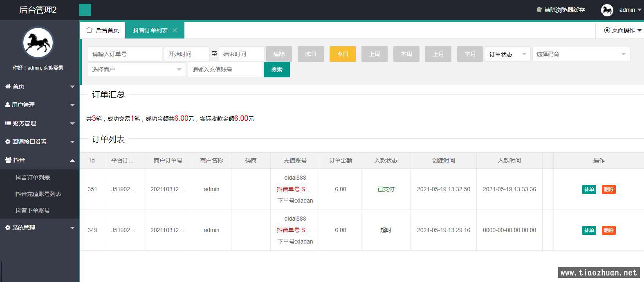
Task: Click the trash icon to clear browser cache
Action: click(539, 10)
